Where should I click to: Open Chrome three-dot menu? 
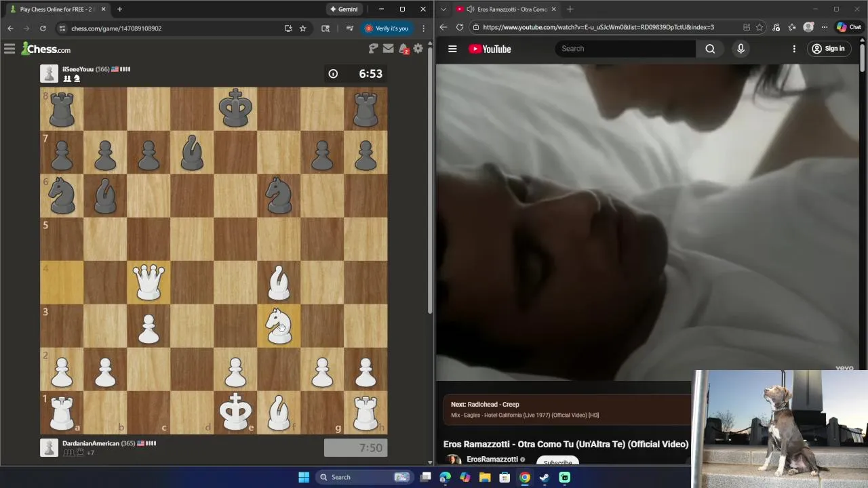424,28
